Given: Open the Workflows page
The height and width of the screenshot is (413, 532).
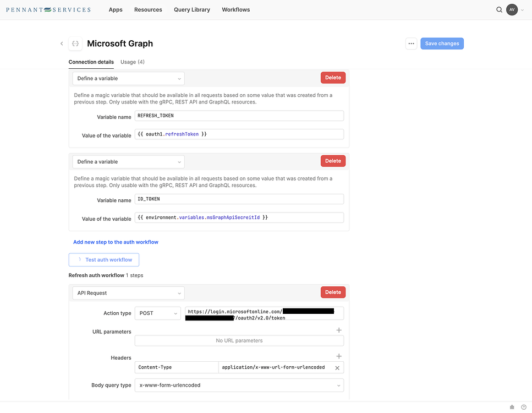Looking at the screenshot, I should click(236, 9).
